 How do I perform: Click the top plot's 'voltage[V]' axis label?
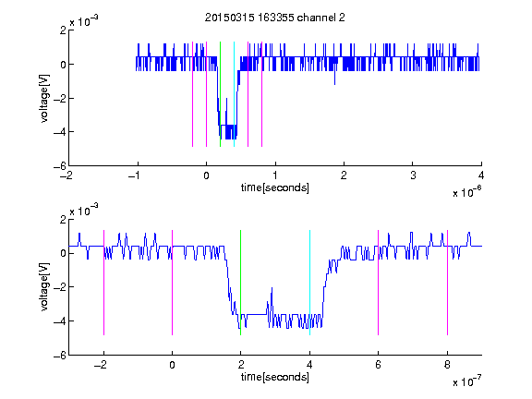[44, 99]
